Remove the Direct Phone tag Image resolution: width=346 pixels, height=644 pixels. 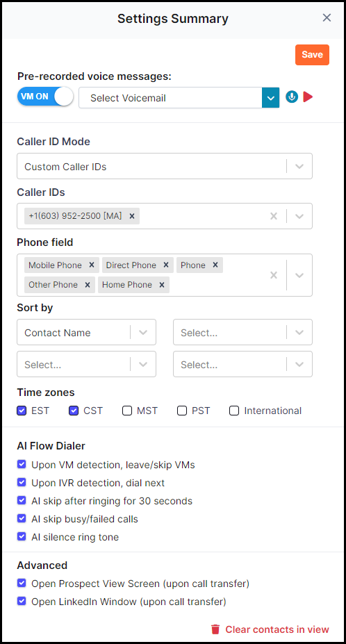166,265
